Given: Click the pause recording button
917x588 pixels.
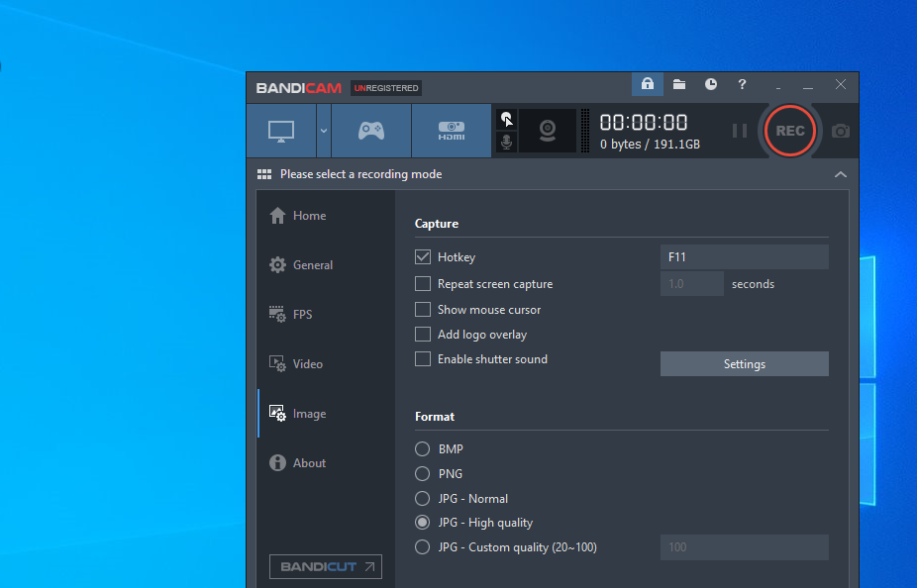Looking at the screenshot, I should 739,131.
